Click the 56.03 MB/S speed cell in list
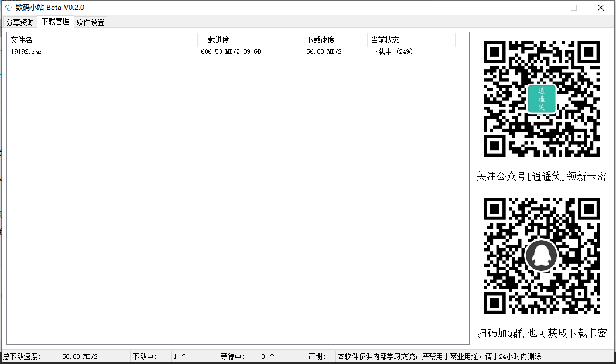 324,51
